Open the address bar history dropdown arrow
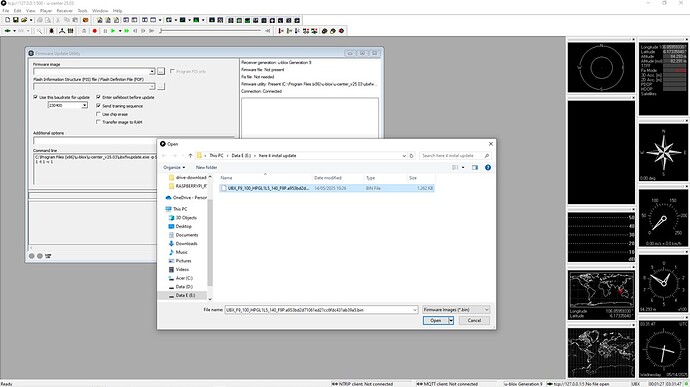 pyautogui.click(x=404, y=155)
